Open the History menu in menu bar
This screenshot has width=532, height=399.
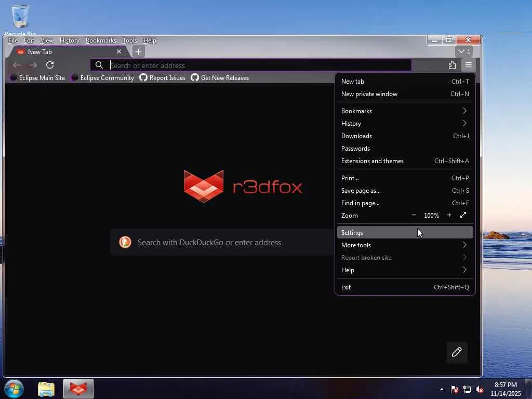(69, 41)
